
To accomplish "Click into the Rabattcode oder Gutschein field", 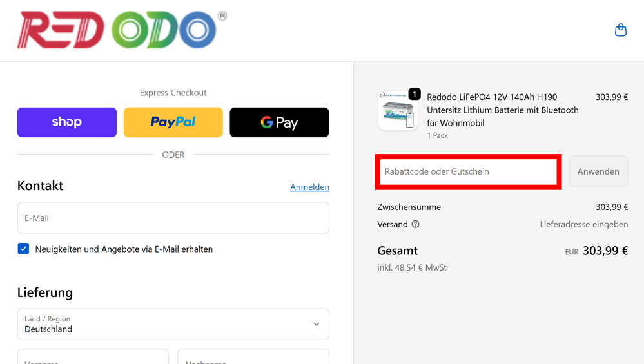I will 468,171.
